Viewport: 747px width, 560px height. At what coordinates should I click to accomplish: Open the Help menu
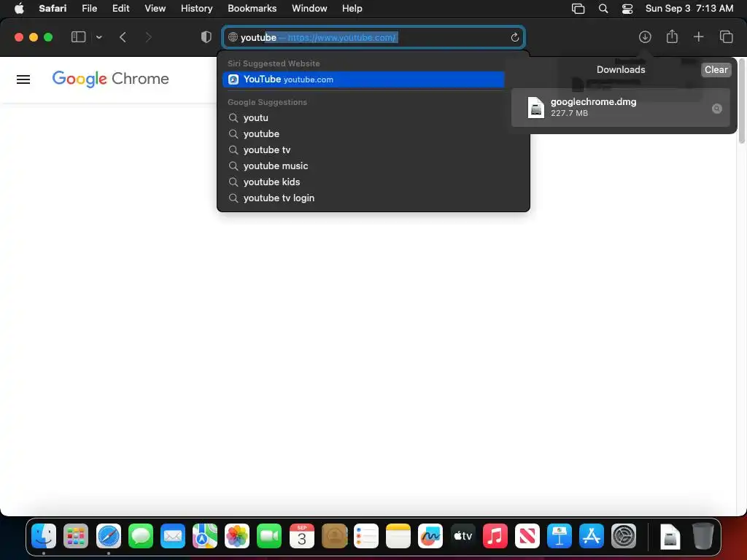352,8
